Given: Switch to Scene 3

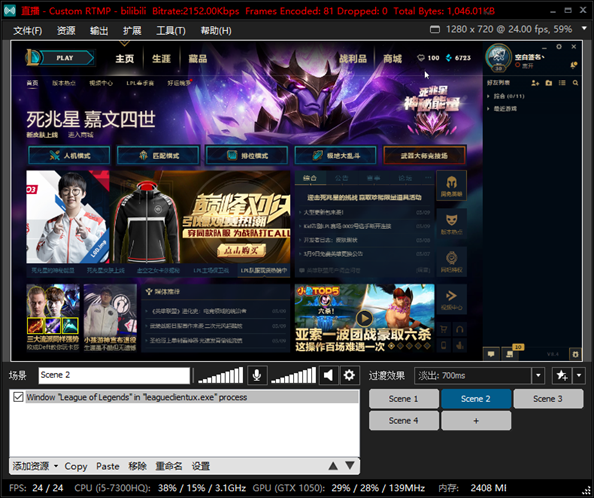Looking at the screenshot, I should (x=548, y=399).
